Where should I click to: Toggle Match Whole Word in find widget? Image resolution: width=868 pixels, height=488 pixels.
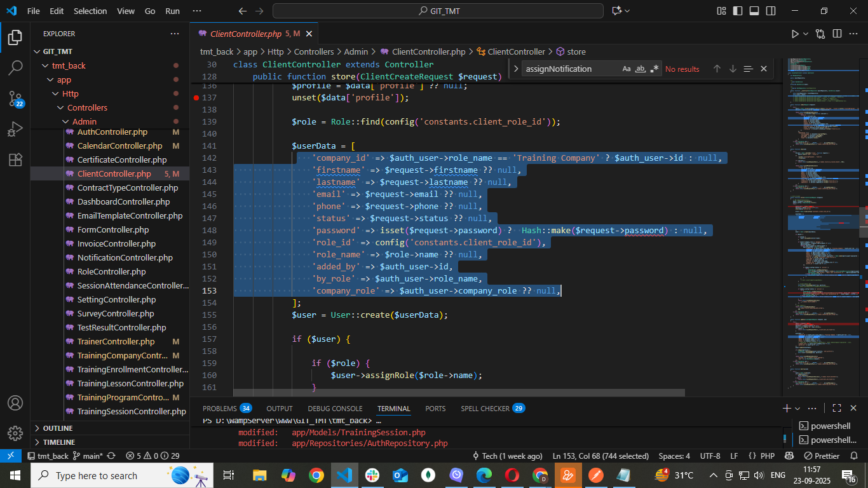641,69
